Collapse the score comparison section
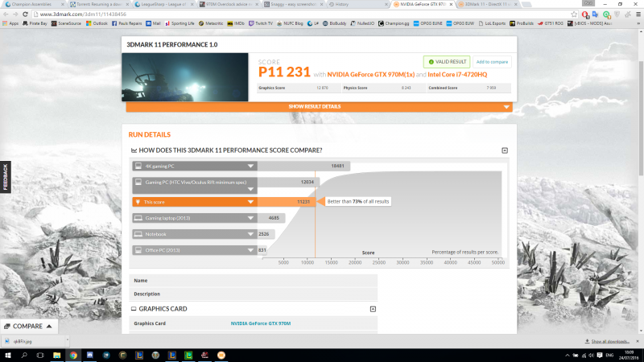 (x=505, y=150)
